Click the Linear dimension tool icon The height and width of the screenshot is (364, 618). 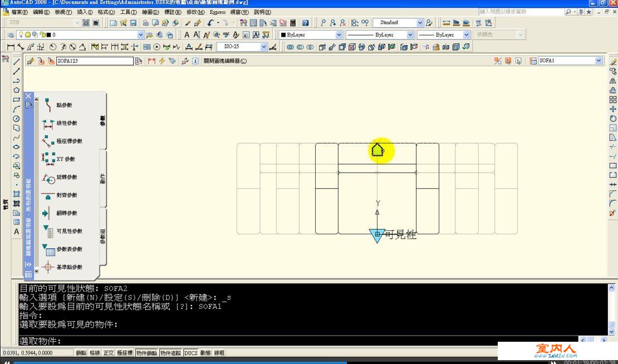11,47
